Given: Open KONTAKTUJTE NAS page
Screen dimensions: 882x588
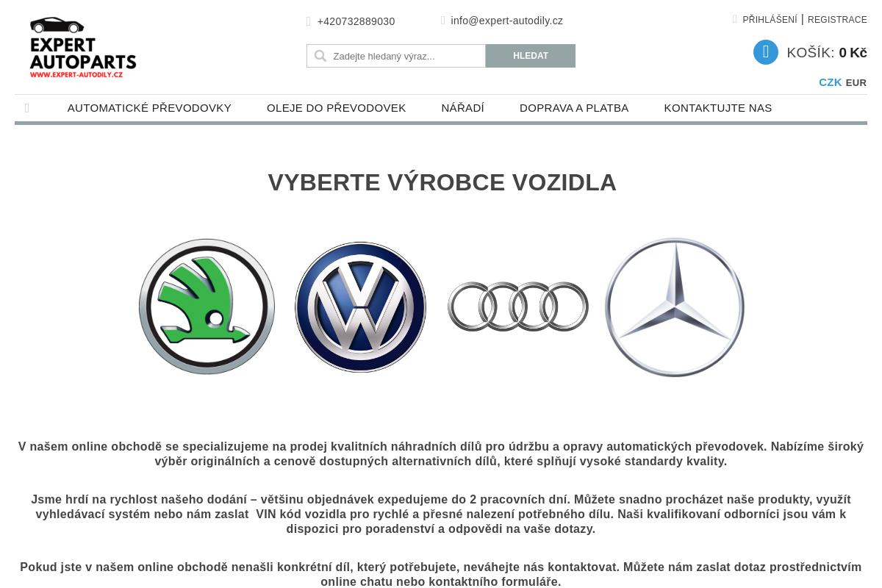Looking at the screenshot, I should click(718, 107).
